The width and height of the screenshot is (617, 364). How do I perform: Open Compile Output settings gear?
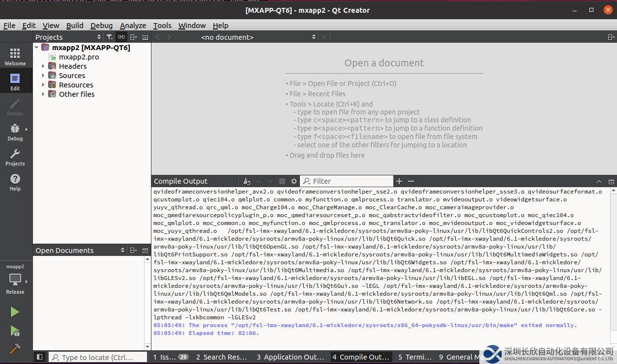point(294,181)
